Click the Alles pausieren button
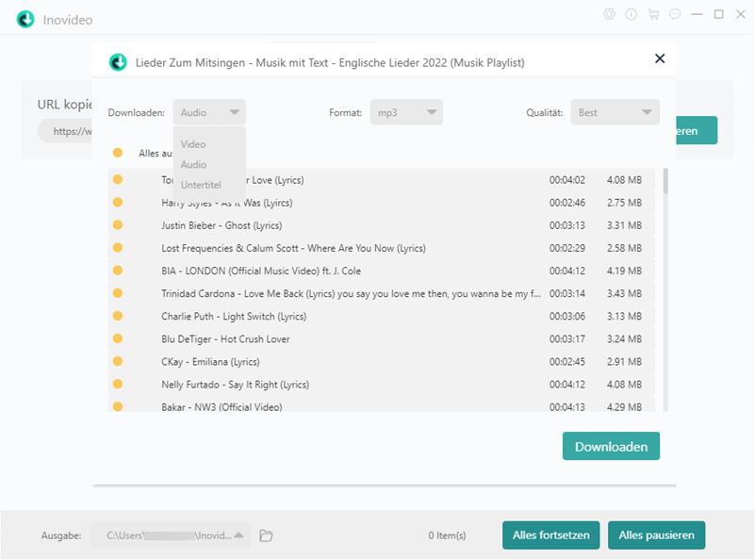 pyautogui.click(x=656, y=535)
